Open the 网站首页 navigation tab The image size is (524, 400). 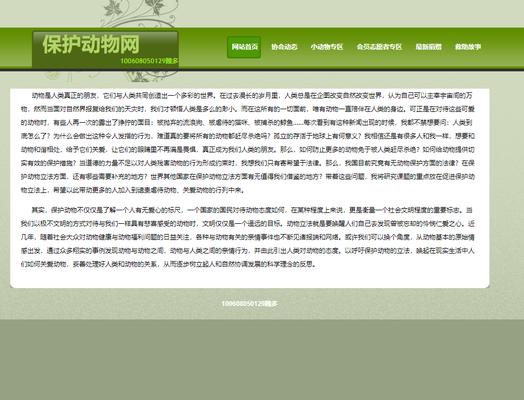(x=244, y=47)
